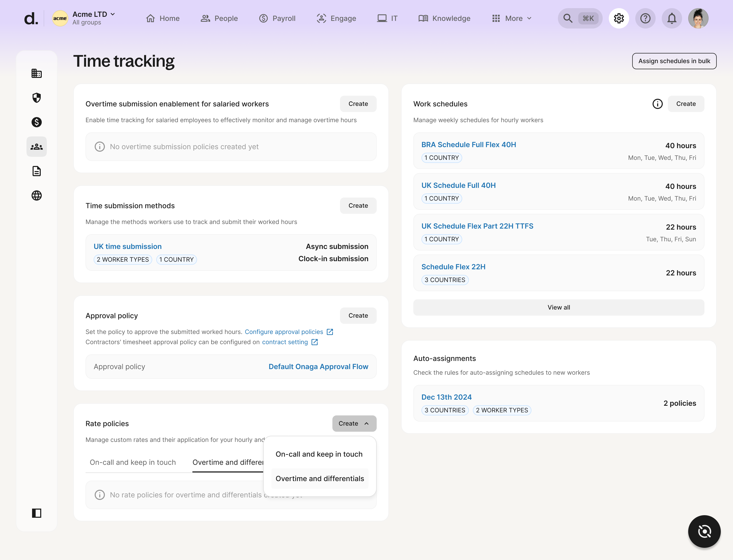Click the highlighted team icon in the sidebar
The height and width of the screenshot is (560, 733).
(x=37, y=147)
